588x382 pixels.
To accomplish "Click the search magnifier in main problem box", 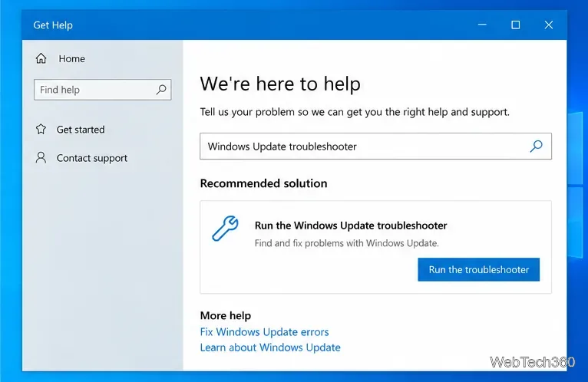I will pyautogui.click(x=537, y=147).
